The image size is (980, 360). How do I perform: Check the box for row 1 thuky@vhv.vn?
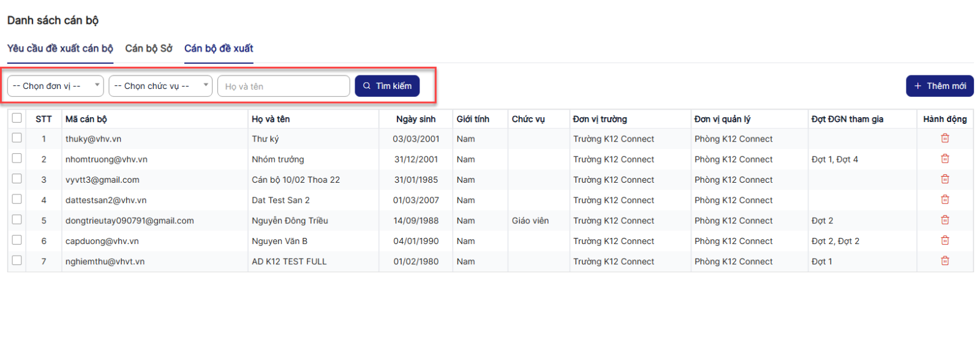pos(17,138)
